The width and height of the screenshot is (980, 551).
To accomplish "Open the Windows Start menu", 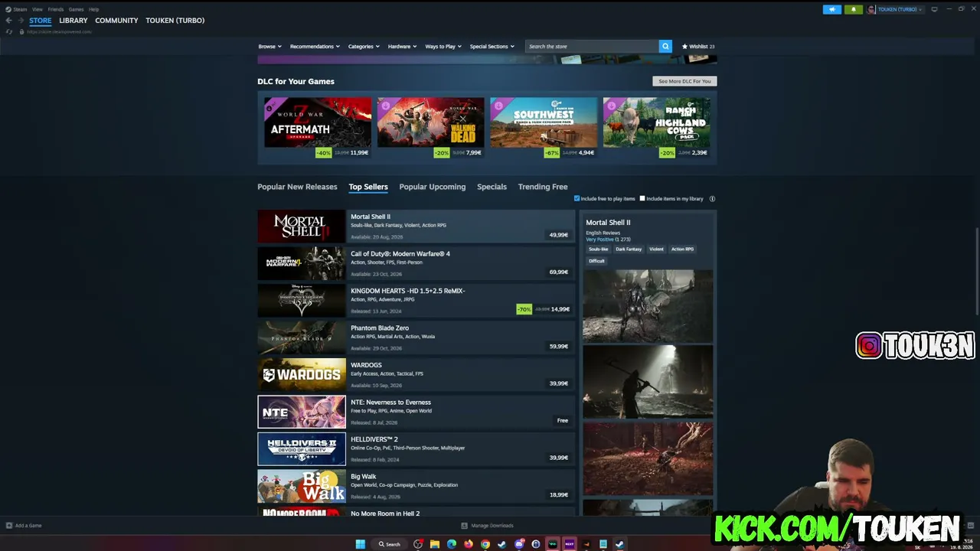I will point(361,544).
